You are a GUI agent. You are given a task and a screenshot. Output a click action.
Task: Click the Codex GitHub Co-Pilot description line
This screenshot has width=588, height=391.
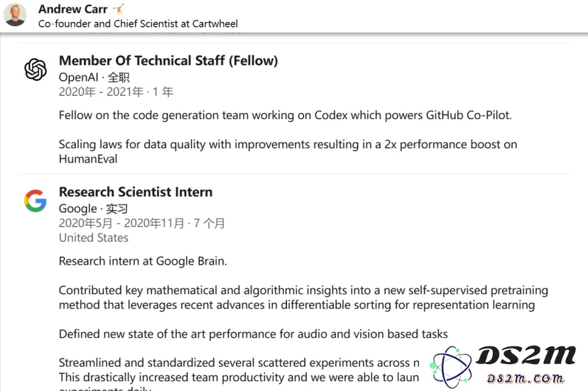tap(285, 115)
